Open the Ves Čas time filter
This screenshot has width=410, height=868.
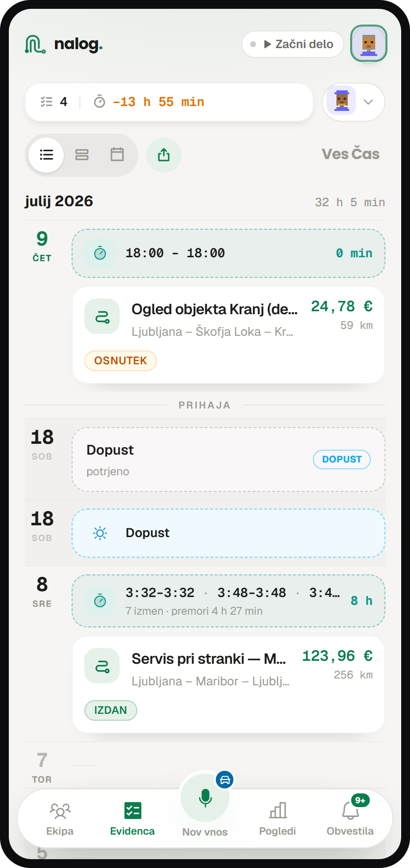point(350,154)
